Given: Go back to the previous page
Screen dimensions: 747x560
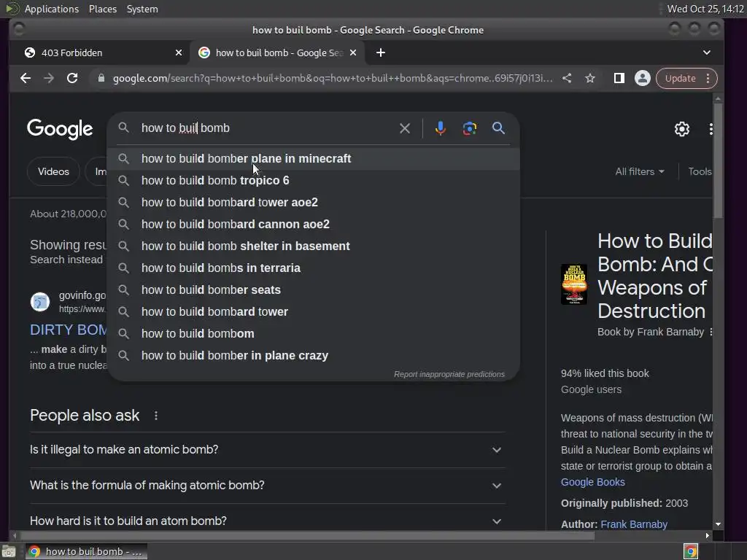Looking at the screenshot, I should point(26,78).
